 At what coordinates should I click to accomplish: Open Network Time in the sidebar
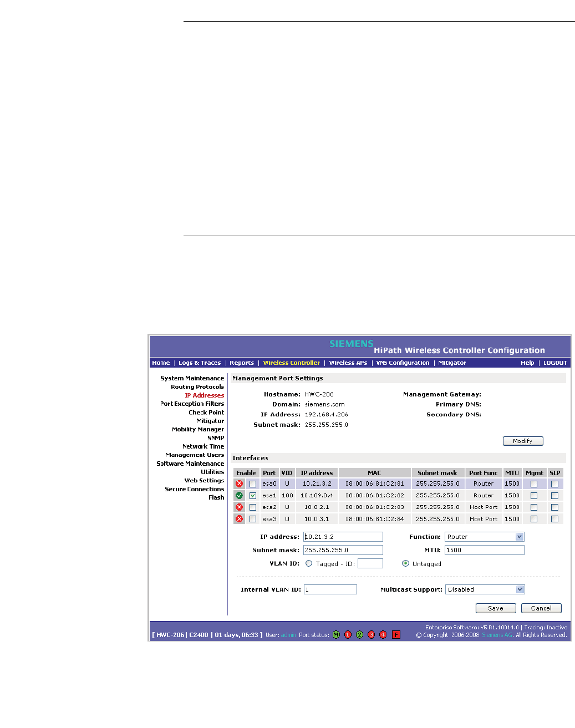coord(203,446)
